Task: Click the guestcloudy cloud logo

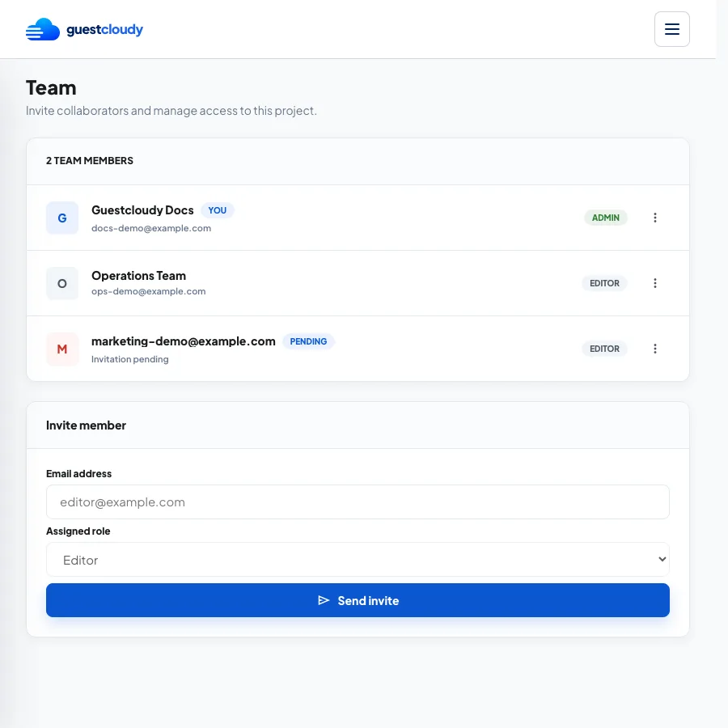Action: (43, 29)
